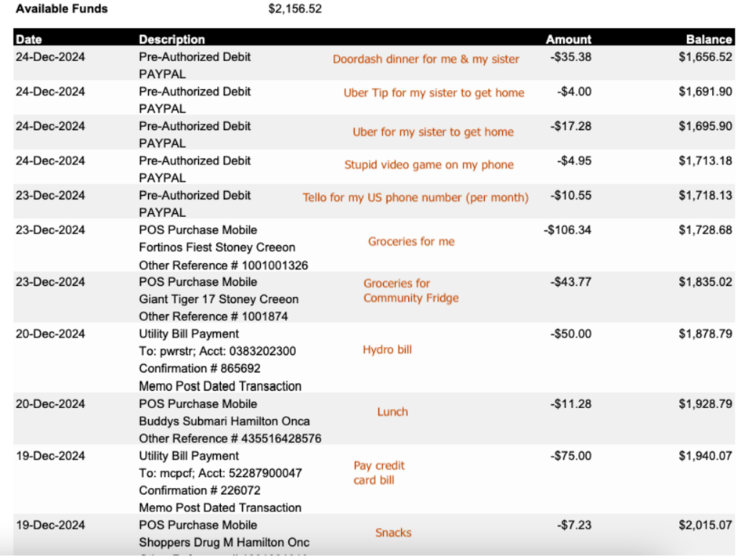
Task: Click the Uber Tip annotation note
Action: [x=433, y=93]
